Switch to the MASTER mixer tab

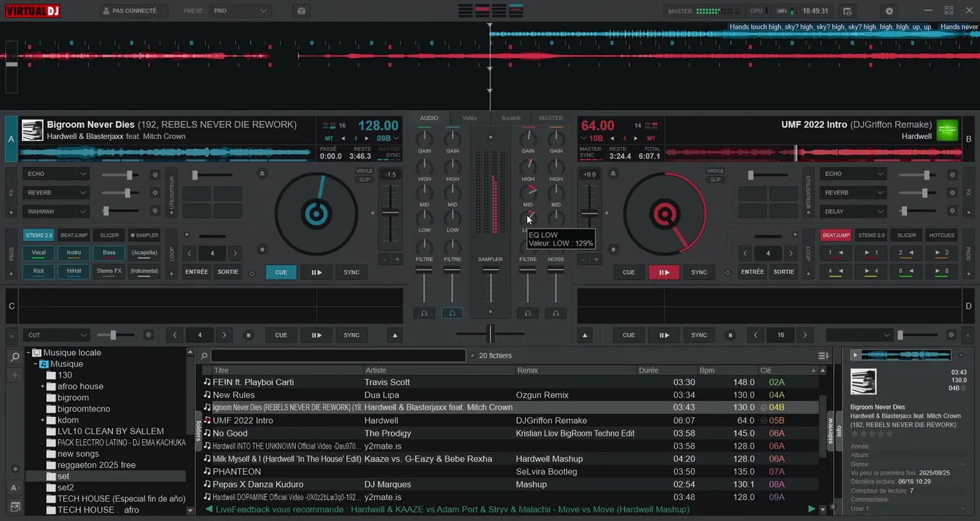[551, 118]
